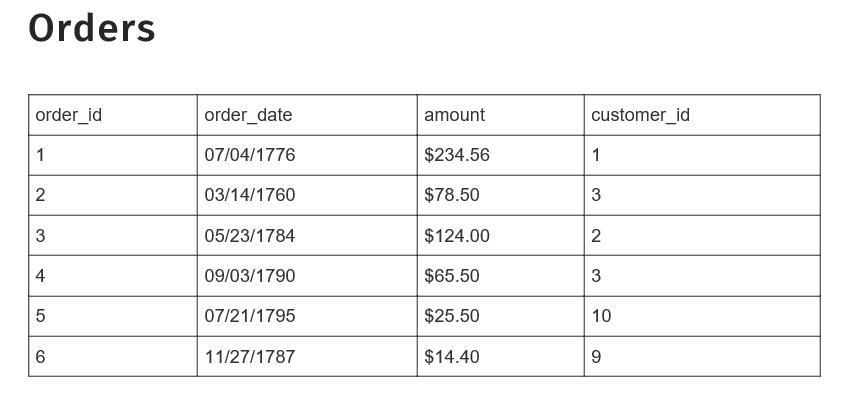The height and width of the screenshot is (407, 853).
Task: Click the $25.50 amount cell
Action: click(452, 316)
